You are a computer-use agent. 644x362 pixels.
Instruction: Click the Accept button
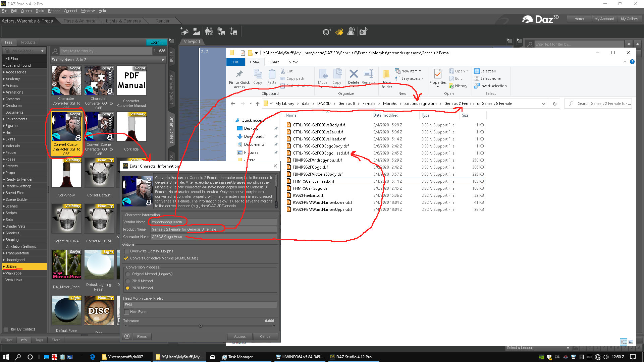click(239, 337)
